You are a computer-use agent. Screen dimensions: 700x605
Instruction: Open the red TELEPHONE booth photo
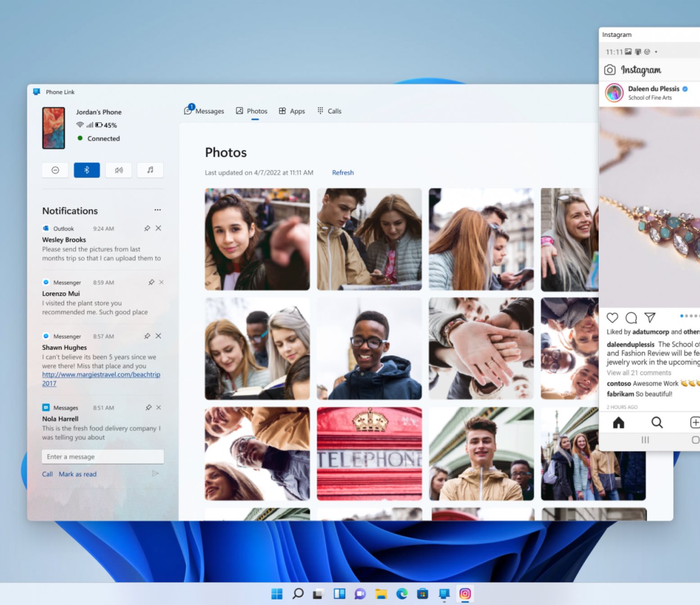pyautogui.click(x=369, y=454)
